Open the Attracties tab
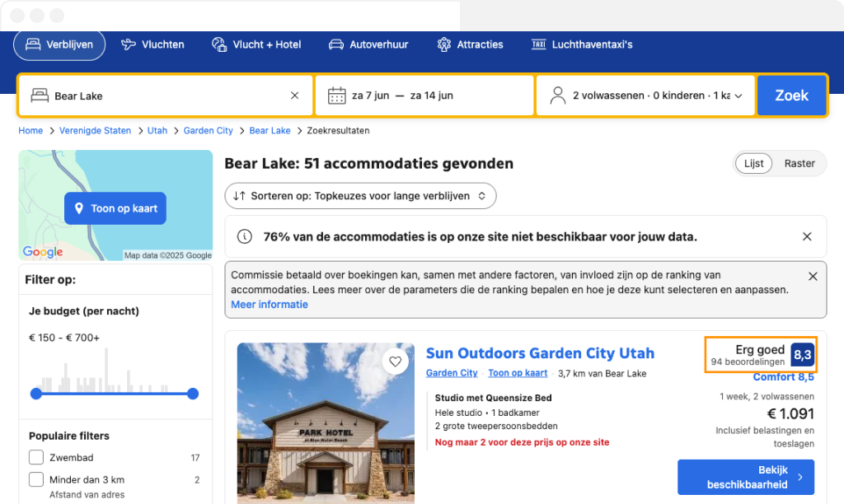This screenshot has width=844, height=504. coord(470,44)
